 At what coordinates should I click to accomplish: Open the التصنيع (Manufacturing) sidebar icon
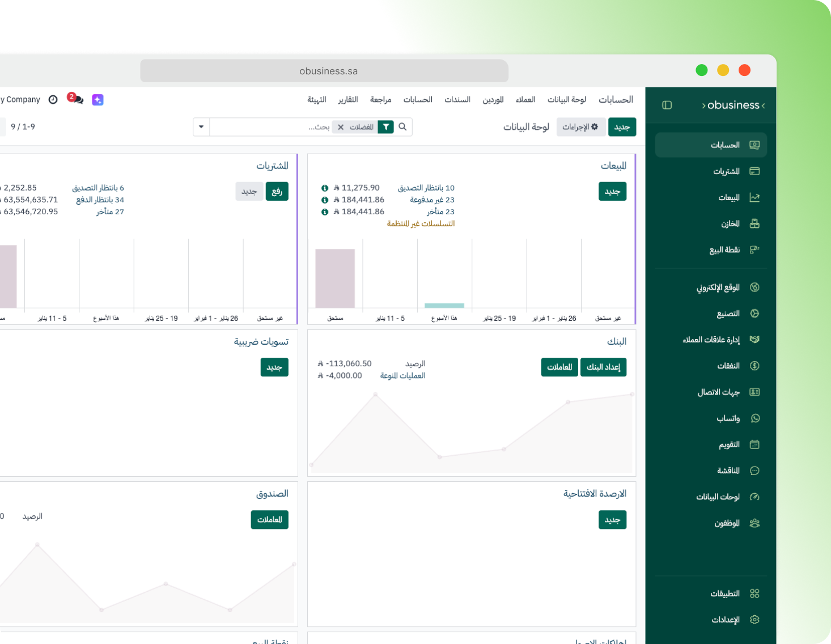tap(754, 313)
